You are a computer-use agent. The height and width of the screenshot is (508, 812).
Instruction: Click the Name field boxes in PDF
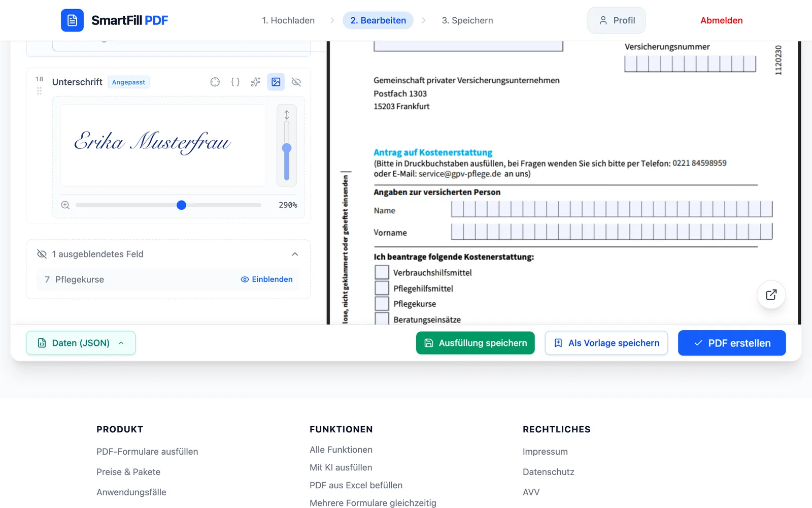point(612,209)
